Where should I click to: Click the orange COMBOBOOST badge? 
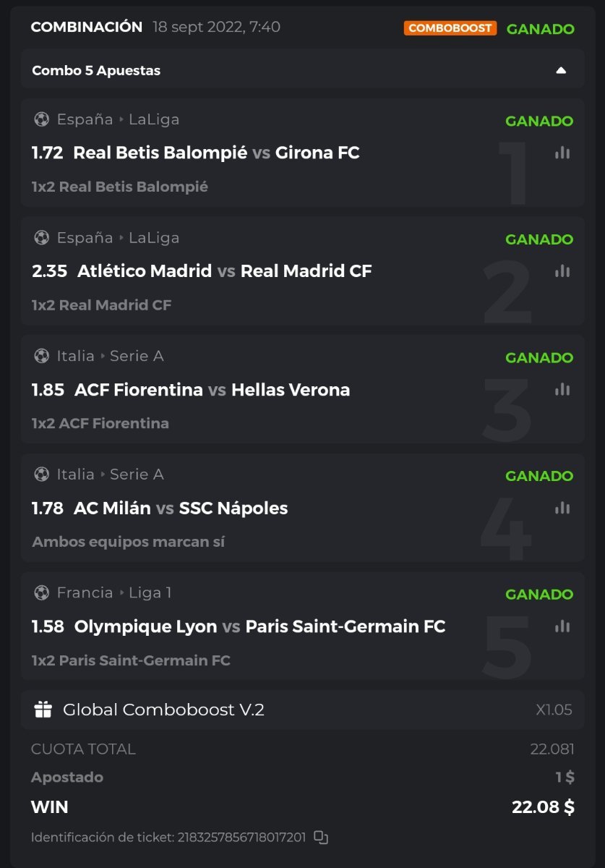[450, 28]
